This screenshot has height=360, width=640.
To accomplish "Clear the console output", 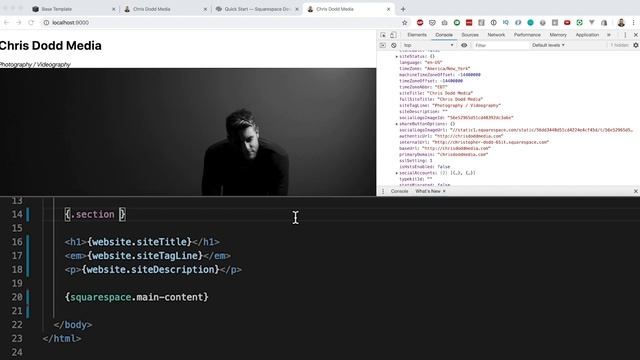I will (x=393, y=45).
